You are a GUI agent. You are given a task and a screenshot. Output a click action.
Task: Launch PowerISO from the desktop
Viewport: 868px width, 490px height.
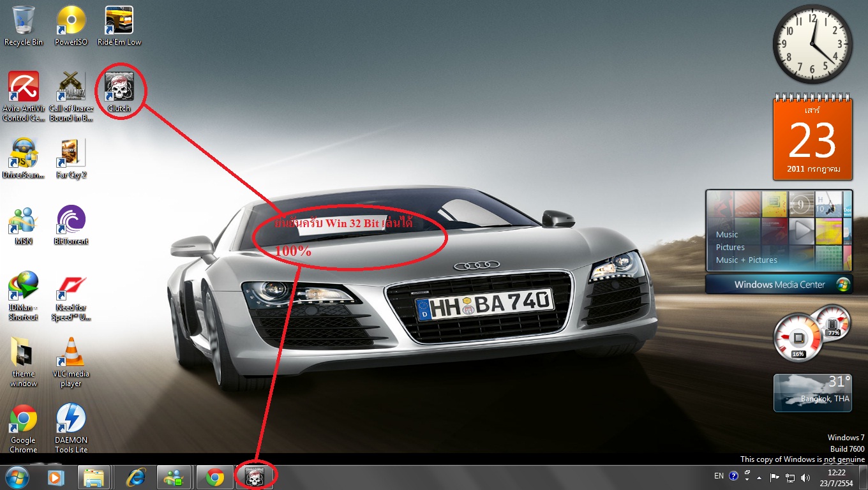coord(71,26)
